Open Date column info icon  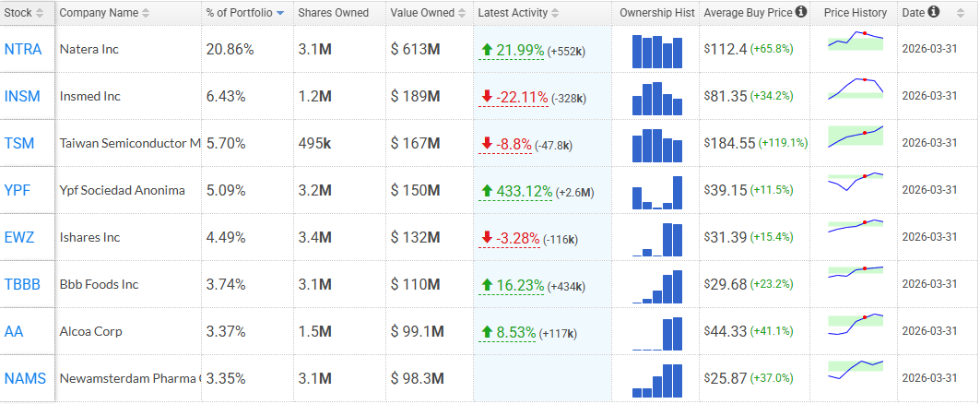[x=934, y=12]
